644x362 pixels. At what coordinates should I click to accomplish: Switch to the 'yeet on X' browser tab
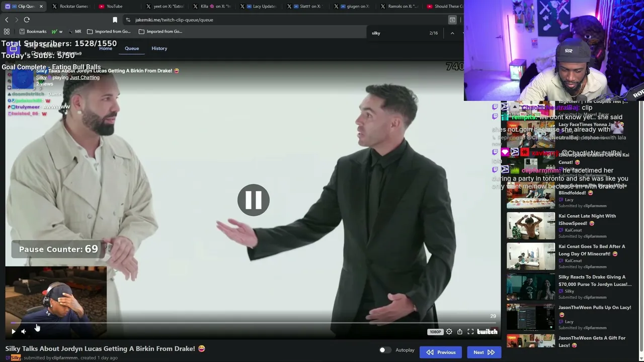(165, 7)
